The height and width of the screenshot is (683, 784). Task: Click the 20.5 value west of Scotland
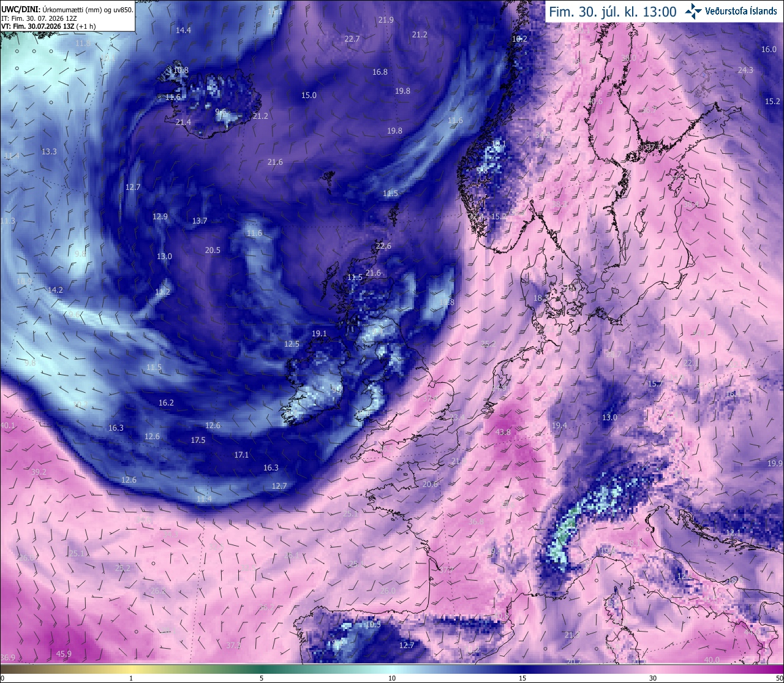[x=213, y=251]
